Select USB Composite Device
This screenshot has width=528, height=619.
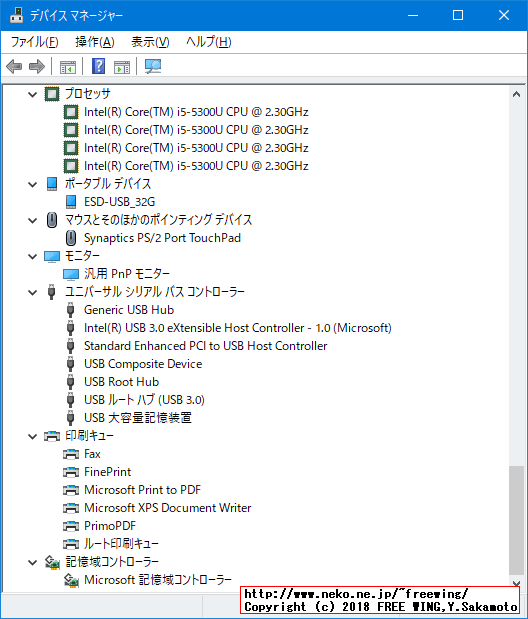(x=143, y=364)
